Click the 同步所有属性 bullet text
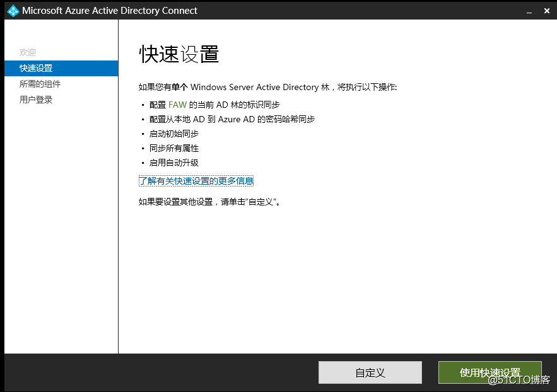This screenshot has width=557, height=392. [x=174, y=148]
